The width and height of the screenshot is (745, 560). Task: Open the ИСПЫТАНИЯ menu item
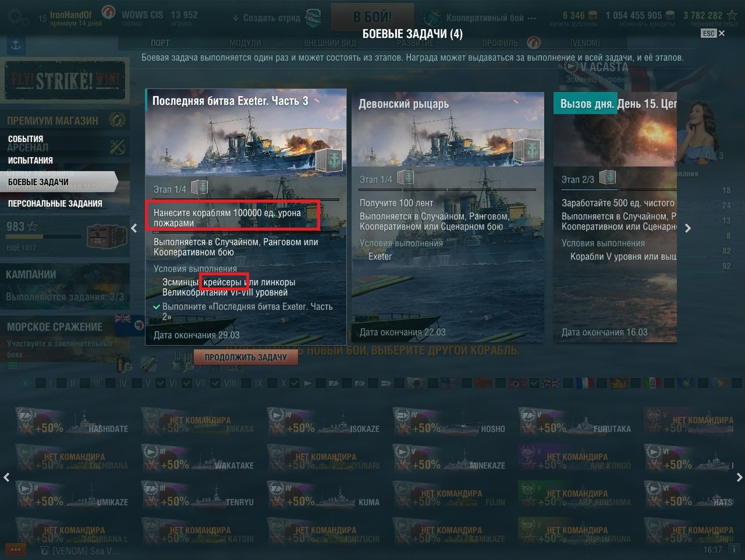tap(30, 161)
